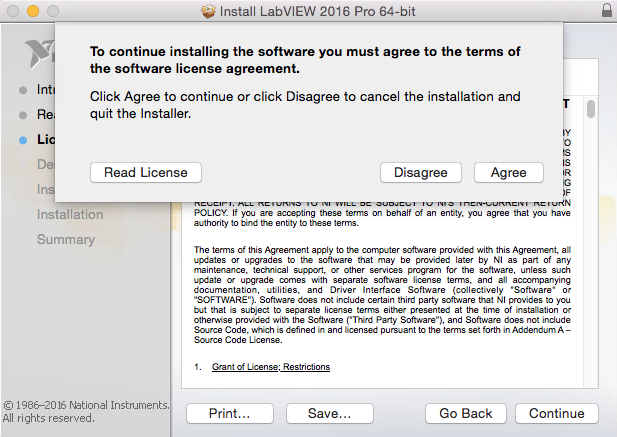Click the bold license agreement heading in dialog
The height and width of the screenshot is (437, 617).
(305, 60)
